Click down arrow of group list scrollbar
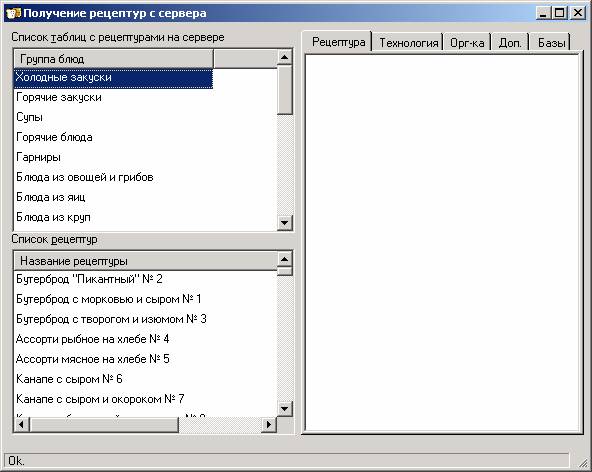This screenshot has height=472, width=592. click(284, 223)
